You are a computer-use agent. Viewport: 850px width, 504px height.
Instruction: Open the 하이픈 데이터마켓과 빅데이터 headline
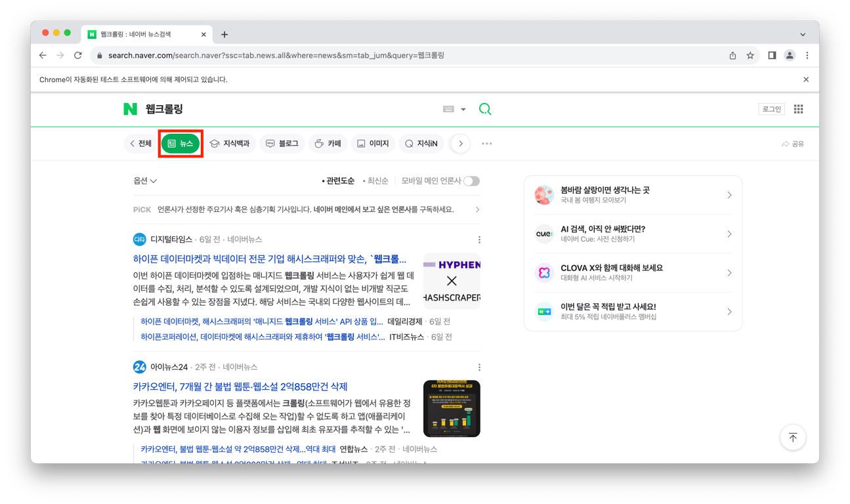tap(270, 259)
